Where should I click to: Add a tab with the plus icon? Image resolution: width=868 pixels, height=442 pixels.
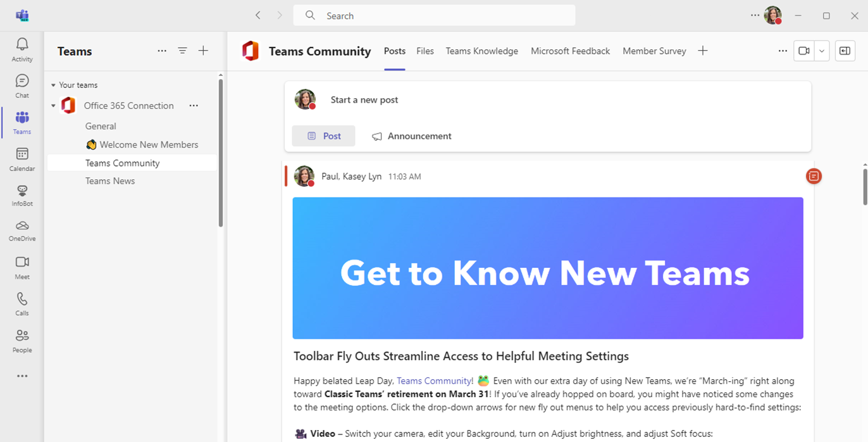703,51
